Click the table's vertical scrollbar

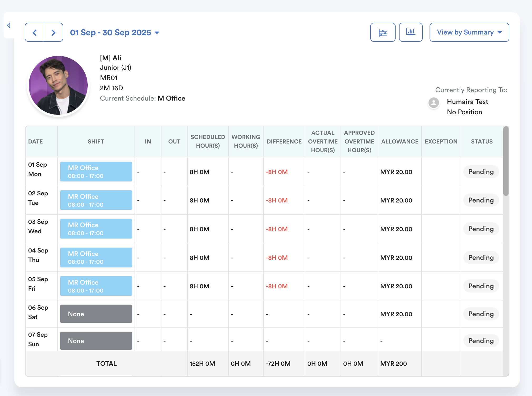point(506,161)
